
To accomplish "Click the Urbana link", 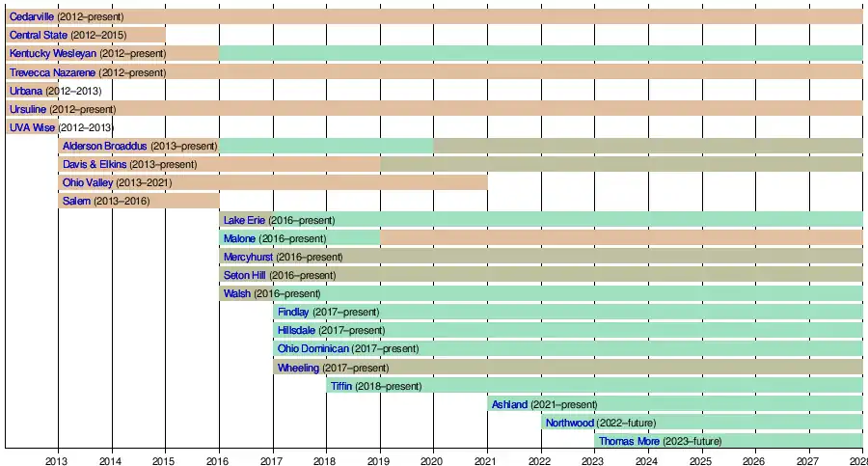I will (x=26, y=91).
